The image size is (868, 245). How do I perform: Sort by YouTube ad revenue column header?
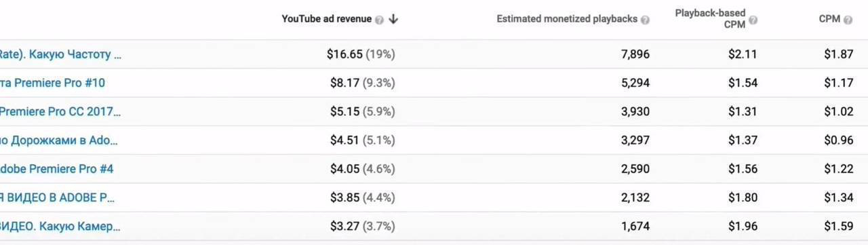[x=326, y=19]
